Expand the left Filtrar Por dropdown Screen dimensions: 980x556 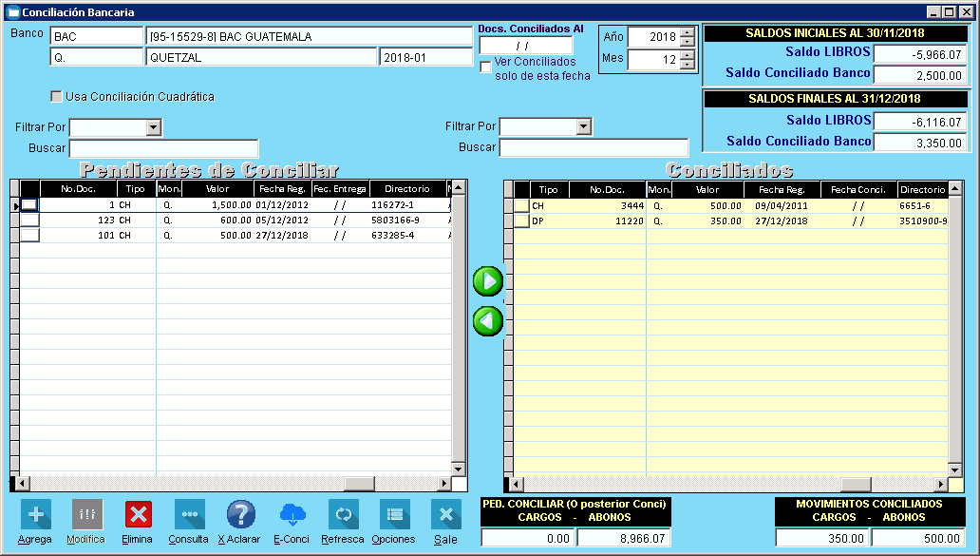pos(154,127)
